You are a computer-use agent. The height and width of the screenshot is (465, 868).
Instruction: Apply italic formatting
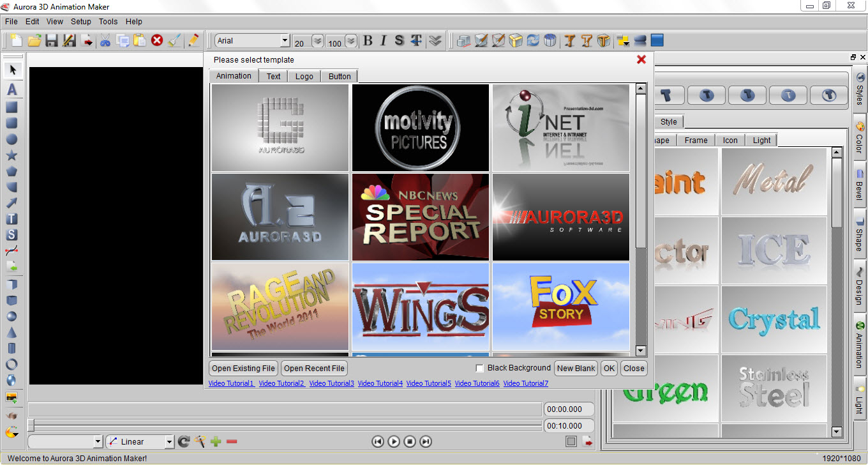pyautogui.click(x=384, y=40)
